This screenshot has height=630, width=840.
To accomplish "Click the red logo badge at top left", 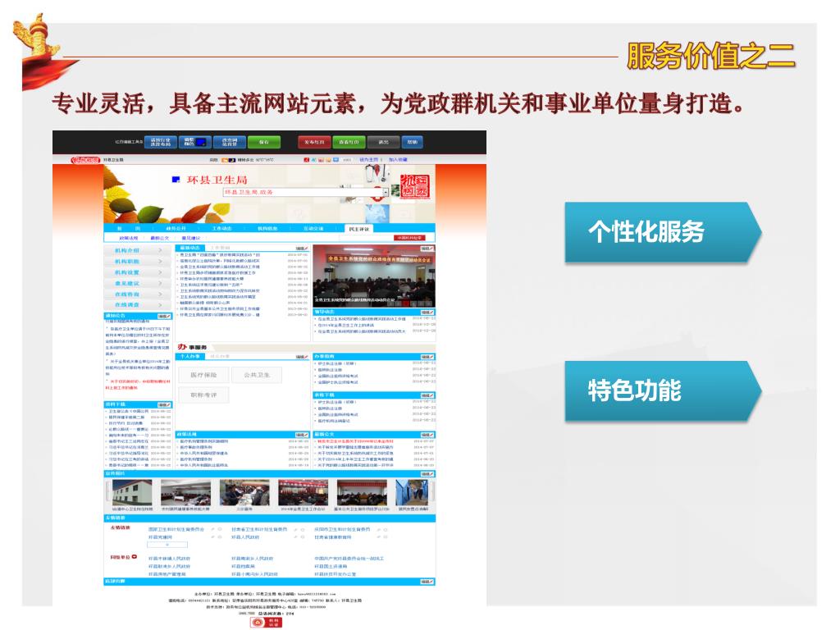I will [x=85, y=160].
